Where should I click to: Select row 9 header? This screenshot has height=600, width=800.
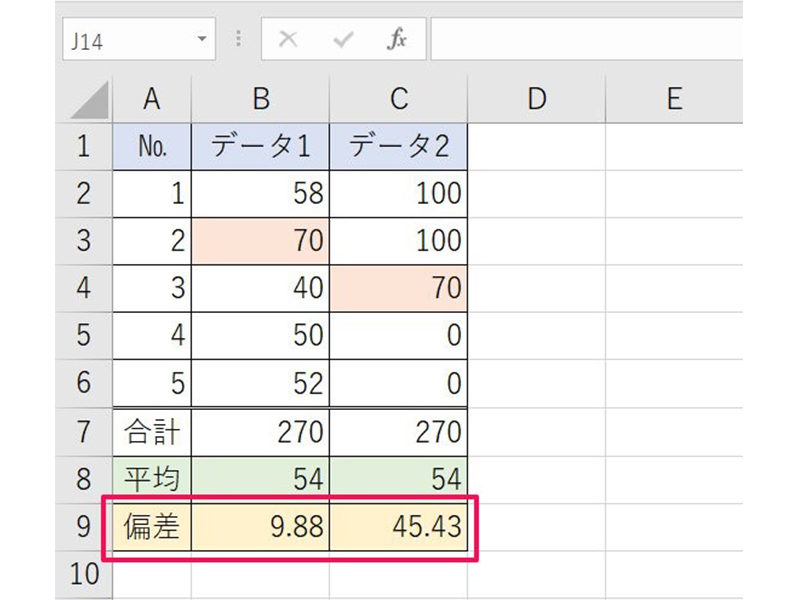pyautogui.click(x=84, y=527)
